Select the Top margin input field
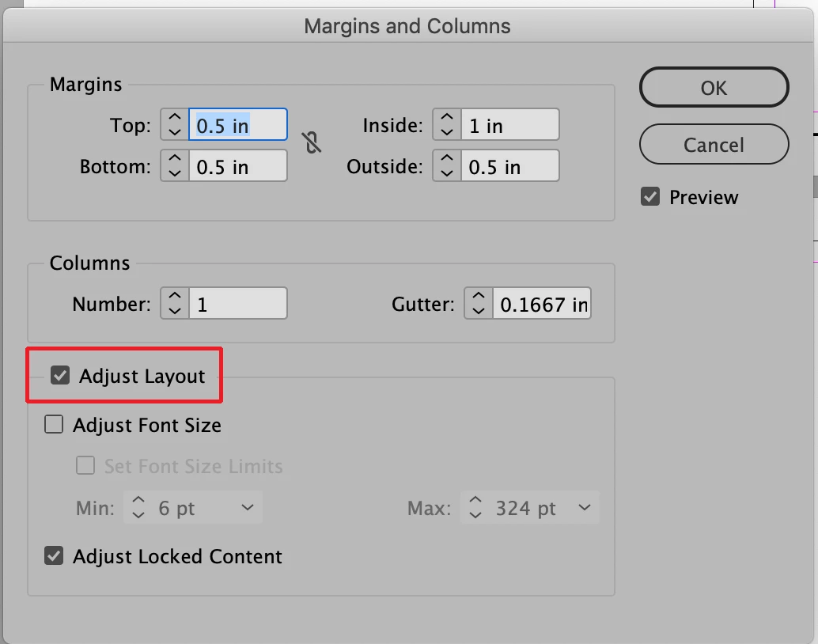818x644 pixels. [238, 125]
